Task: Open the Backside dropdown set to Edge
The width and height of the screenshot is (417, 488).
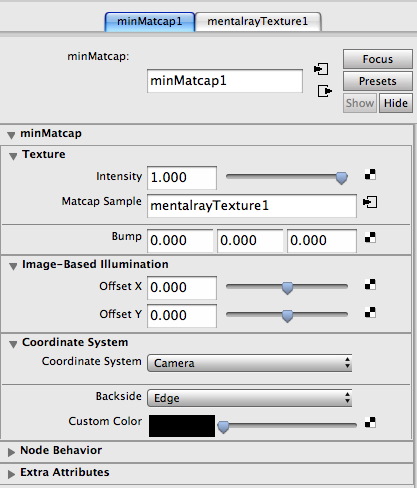Action: coord(249,398)
